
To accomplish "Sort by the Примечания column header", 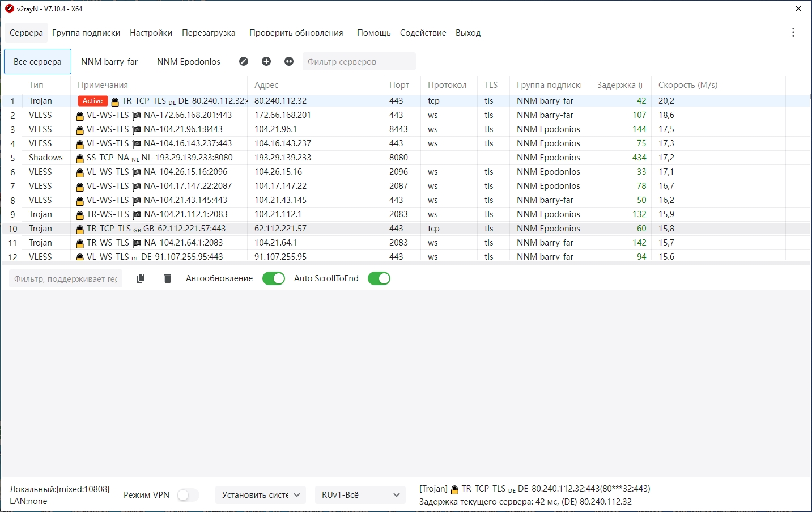I will 159,85.
